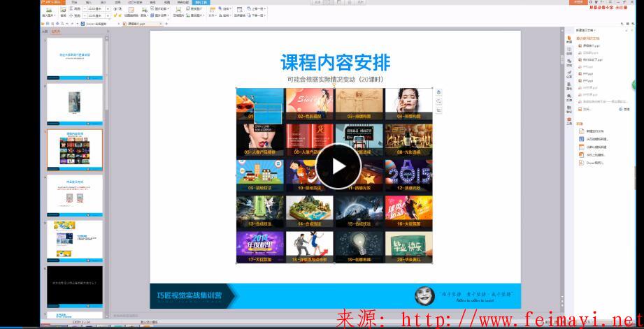Switch to the 设计 (Design) ribbon tab

[103, 2]
